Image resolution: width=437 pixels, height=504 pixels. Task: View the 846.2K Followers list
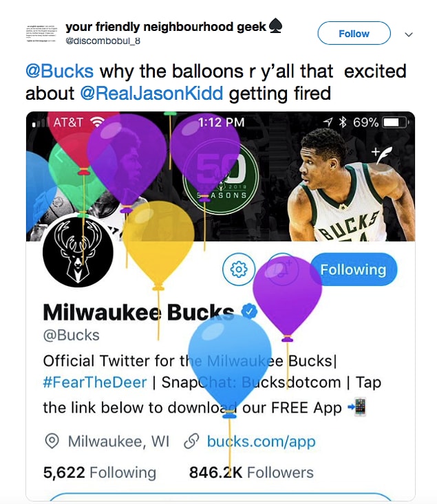tap(251, 472)
